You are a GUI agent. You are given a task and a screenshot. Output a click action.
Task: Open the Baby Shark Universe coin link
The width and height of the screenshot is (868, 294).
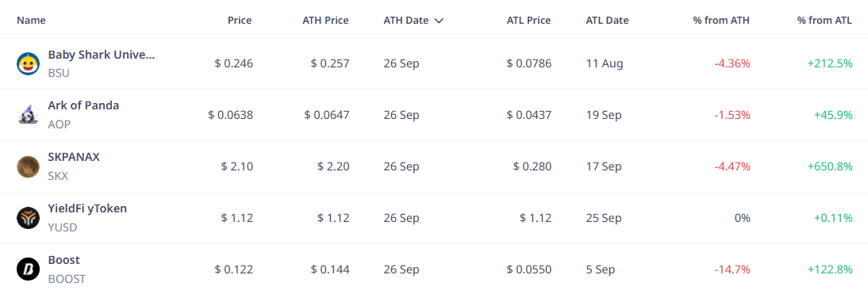102,55
